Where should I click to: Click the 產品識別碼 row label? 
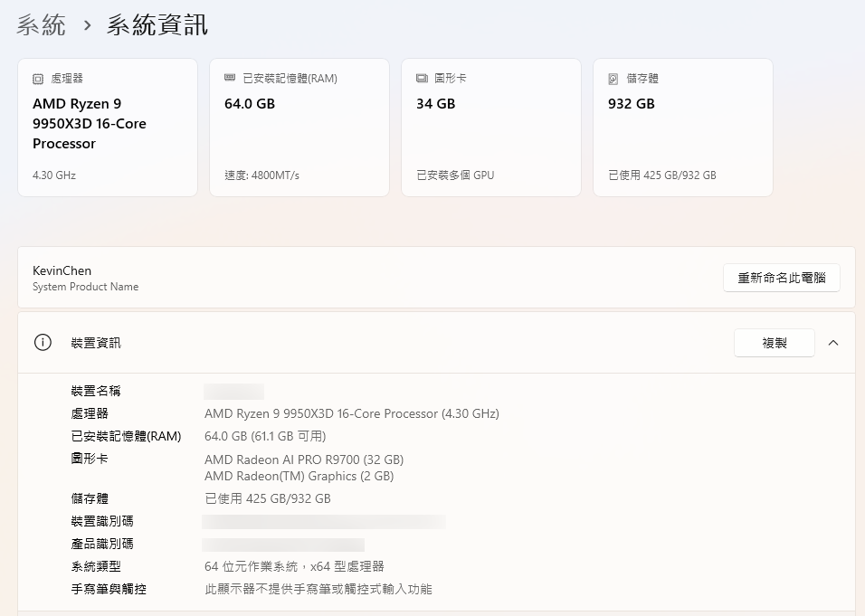[x=102, y=544]
